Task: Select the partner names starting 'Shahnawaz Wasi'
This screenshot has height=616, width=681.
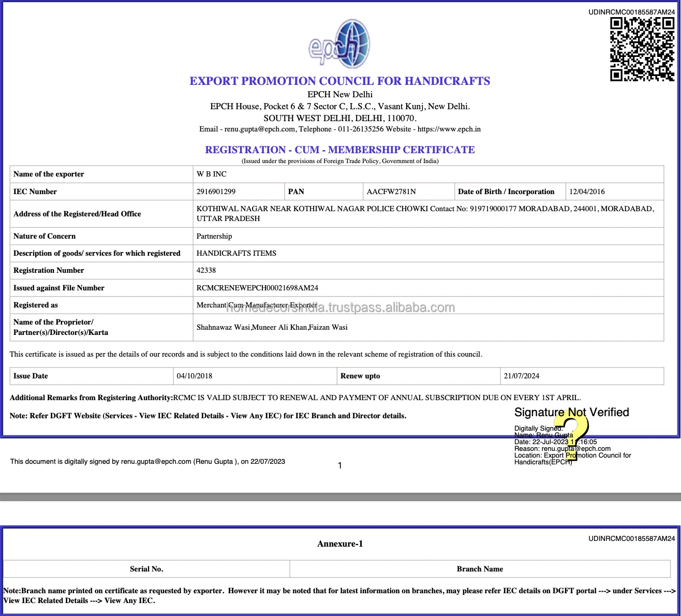Action: tap(272, 327)
